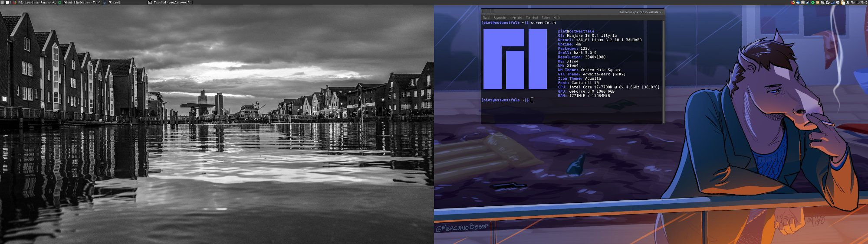Switch to the Steam taskbar window
Viewport: 868px width, 244px height.
click(114, 3)
